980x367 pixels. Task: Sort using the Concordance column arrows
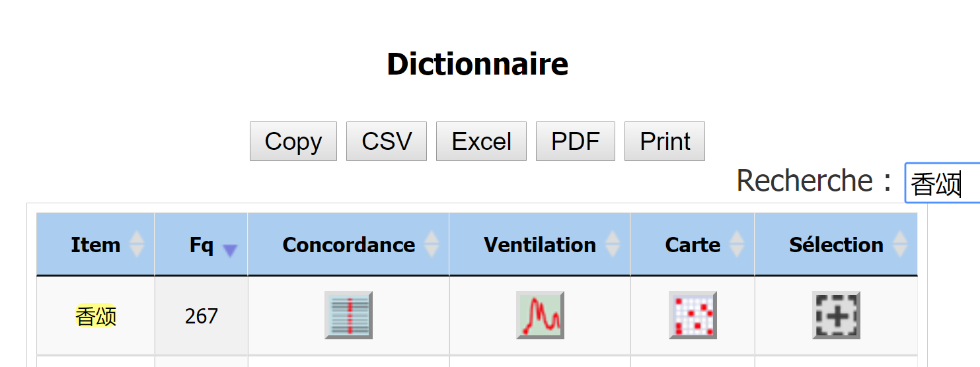tap(431, 245)
